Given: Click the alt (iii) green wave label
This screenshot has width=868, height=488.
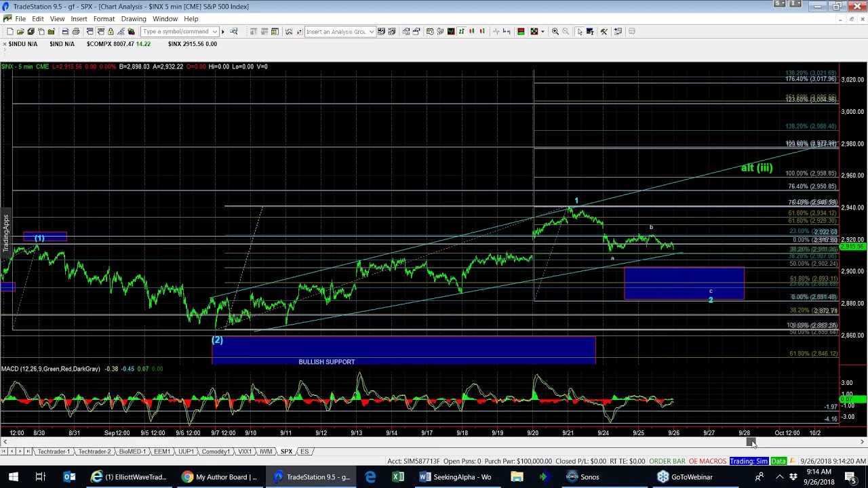Looking at the screenshot, I should pyautogui.click(x=757, y=167).
